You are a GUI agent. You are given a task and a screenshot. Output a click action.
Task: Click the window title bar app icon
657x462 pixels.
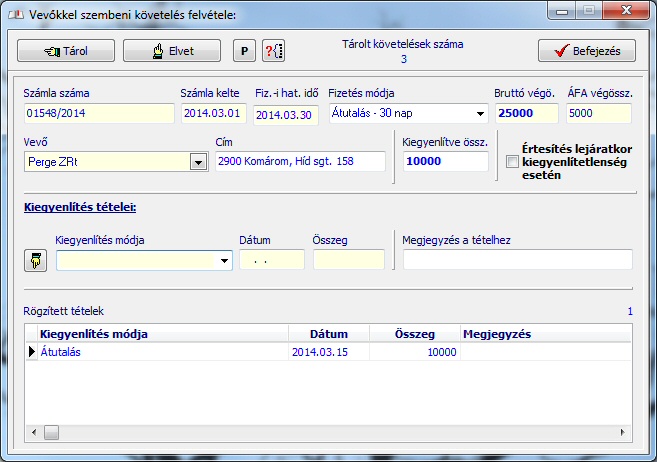[x=16, y=15]
